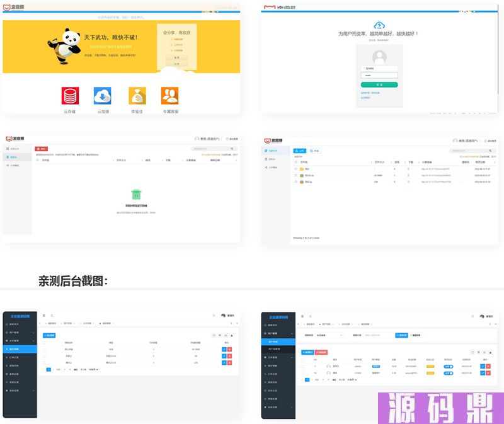Click the blue link below the green login button
This screenshot has width=504, height=424.
pyautogui.click(x=370, y=93)
